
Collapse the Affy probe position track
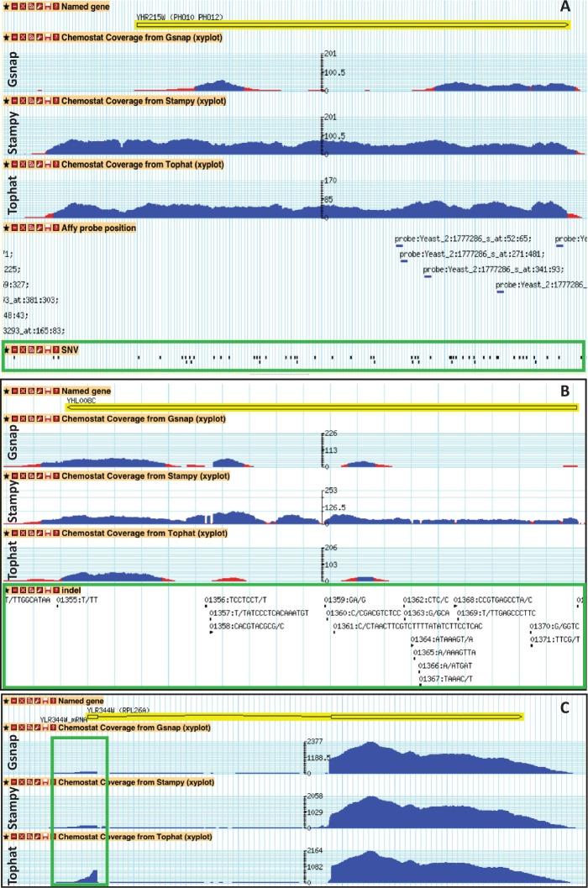click(16, 228)
